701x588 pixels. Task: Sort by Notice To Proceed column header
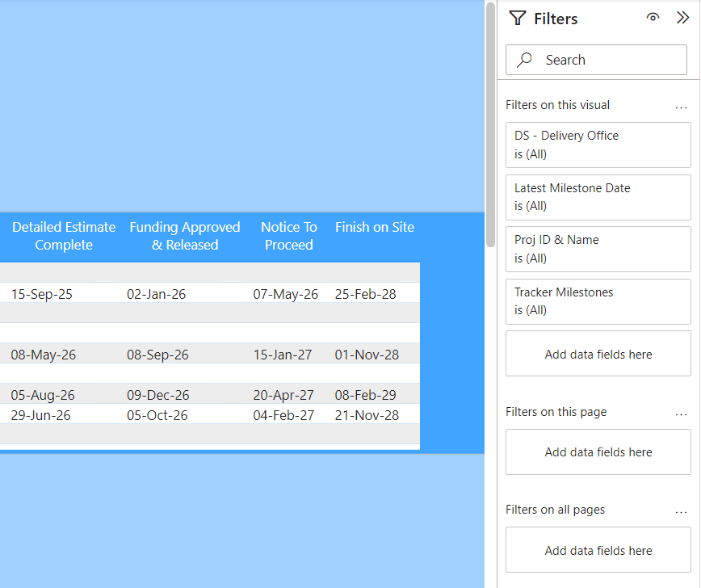[289, 236]
